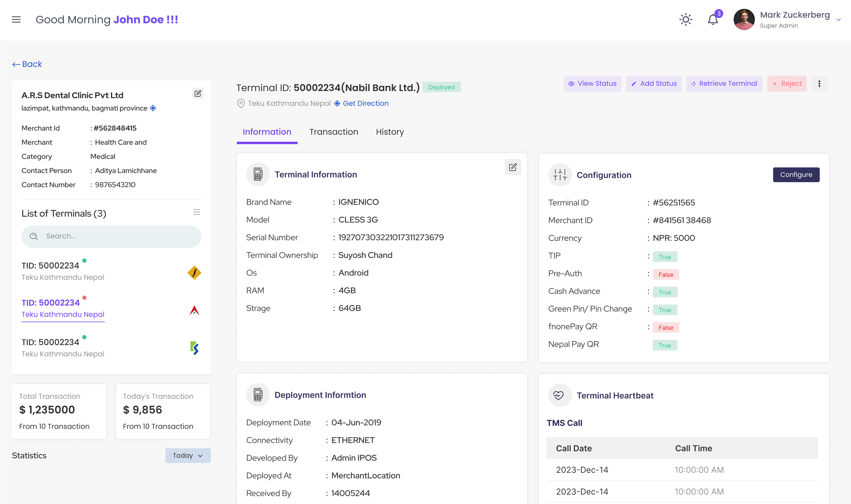This screenshot has height=504, width=851.
Task: Click the Terminal Information POS device icon
Action: 258,174
